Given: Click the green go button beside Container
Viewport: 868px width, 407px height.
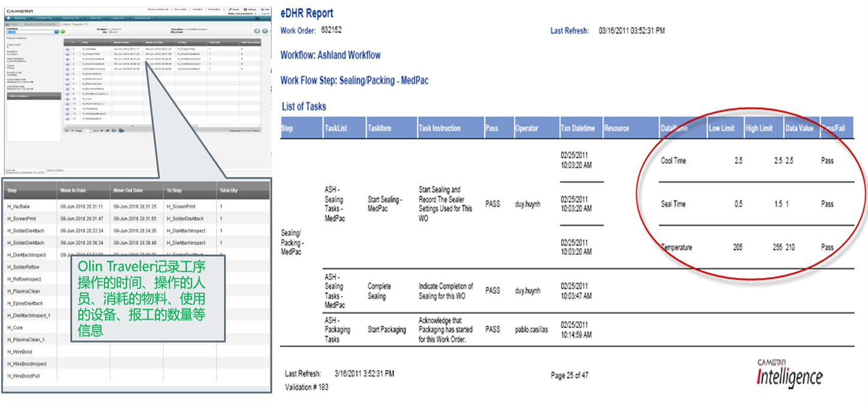Looking at the screenshot, I should (x=63, y=32).
